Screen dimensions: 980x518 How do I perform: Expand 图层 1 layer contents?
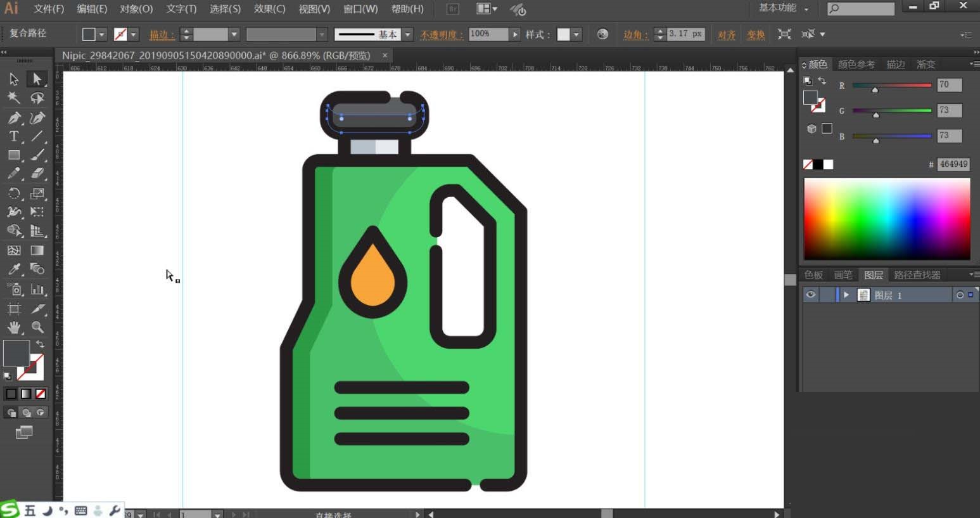click(x=846, y=295)
